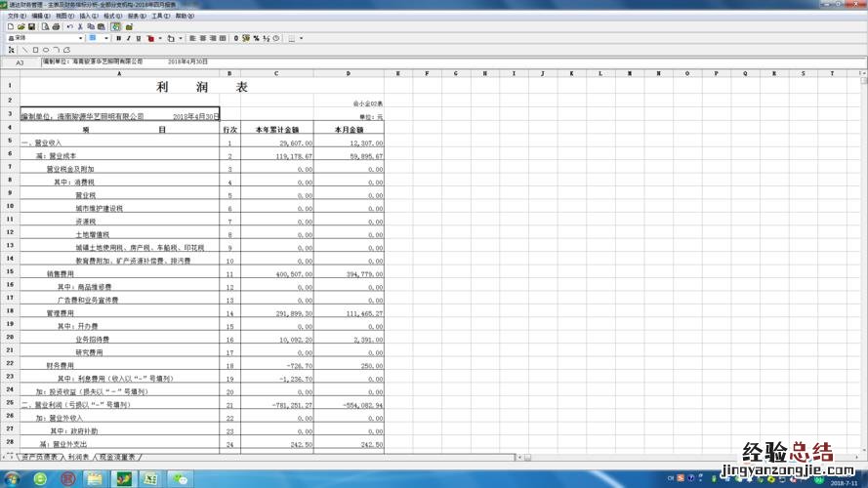Open the WeChat taskbar icon
Viewport: 868px width, 488px height.
[180, 478]
